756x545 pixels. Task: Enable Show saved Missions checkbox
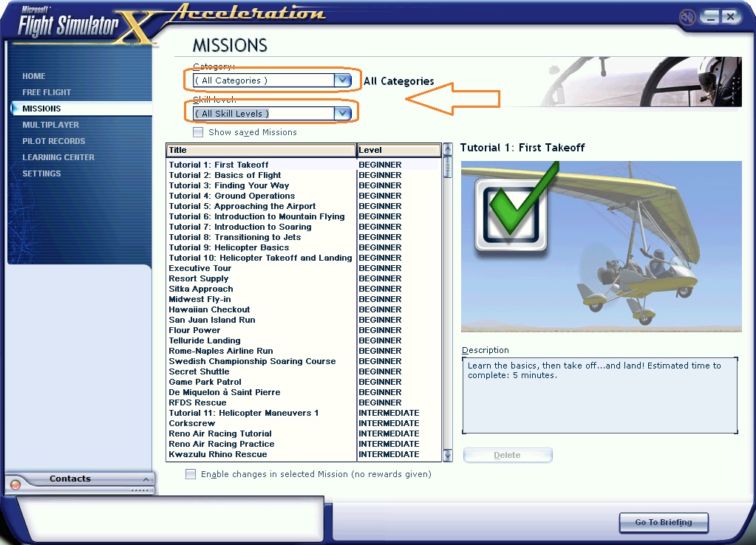197,132
